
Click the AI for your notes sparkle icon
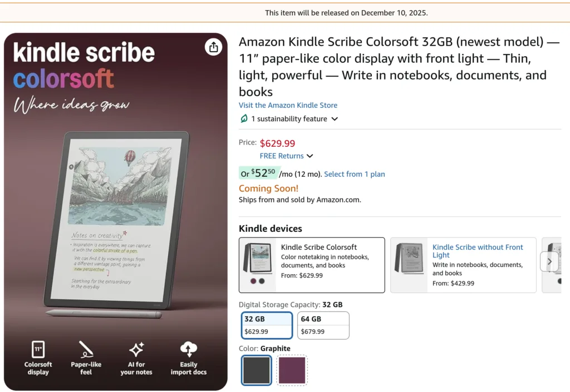pos(136,349)
